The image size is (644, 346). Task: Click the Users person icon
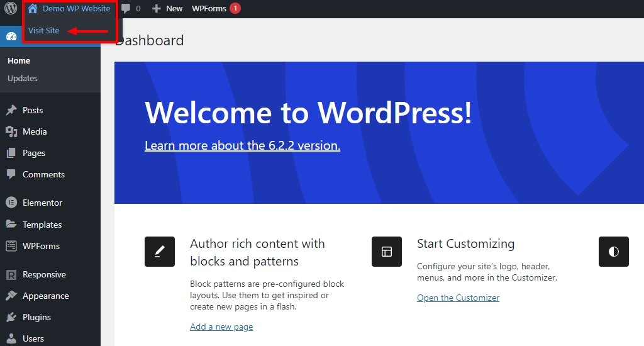pyautogui.click(x=11, y=338)
